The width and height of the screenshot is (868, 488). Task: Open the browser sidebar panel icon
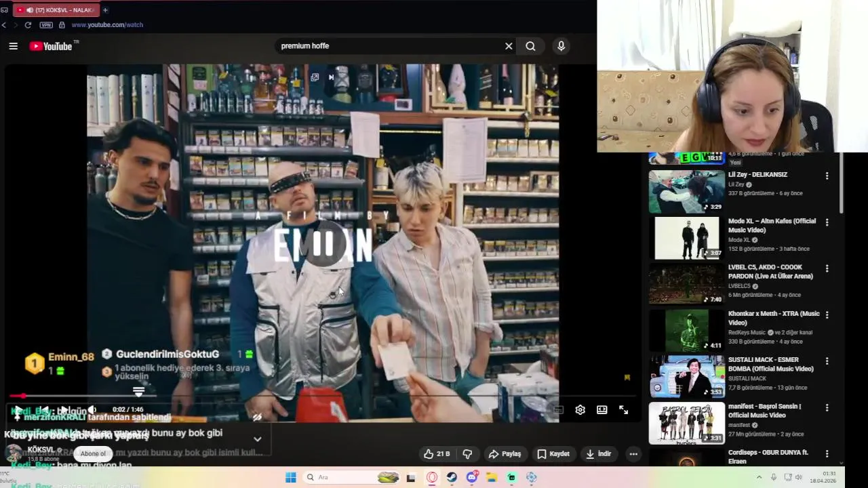[x=4, y=10]
